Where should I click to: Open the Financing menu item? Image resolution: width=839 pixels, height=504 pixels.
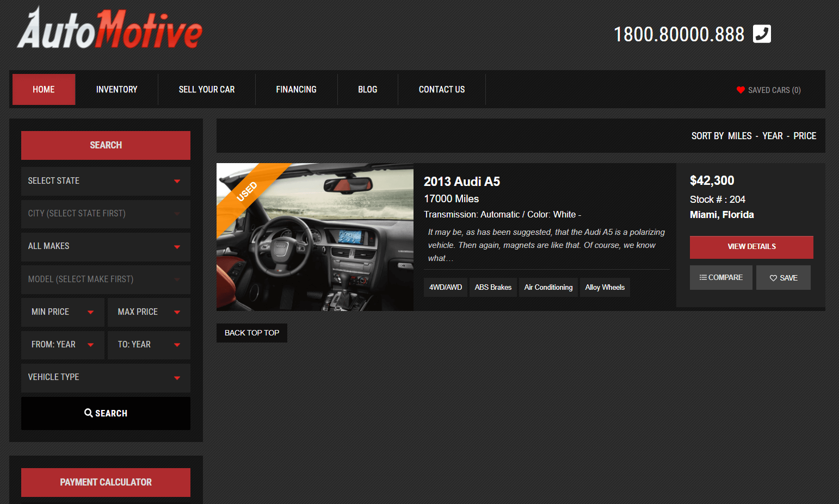tap(296, 89)
